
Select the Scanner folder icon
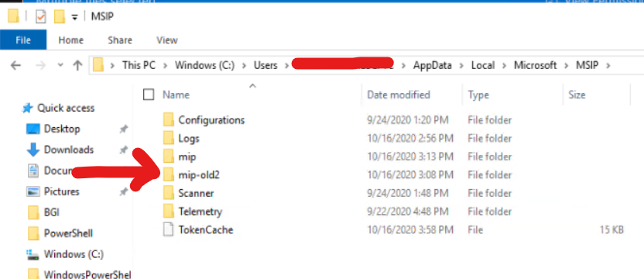coord(169,193)
